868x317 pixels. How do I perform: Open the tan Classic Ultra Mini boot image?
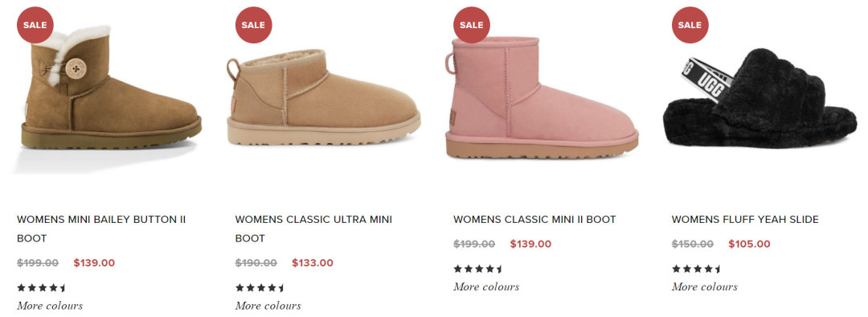324,99
